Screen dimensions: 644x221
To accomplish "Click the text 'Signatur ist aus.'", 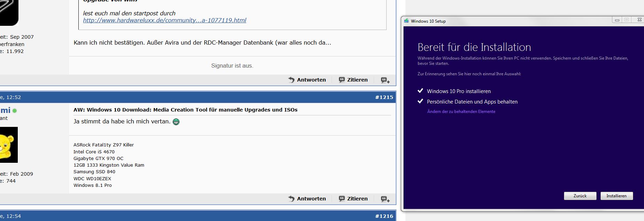I will click(232, 66).
